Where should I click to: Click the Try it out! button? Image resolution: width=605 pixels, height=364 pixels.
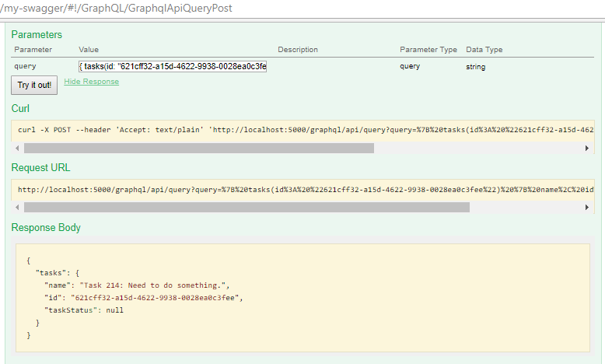coord(33,85)
